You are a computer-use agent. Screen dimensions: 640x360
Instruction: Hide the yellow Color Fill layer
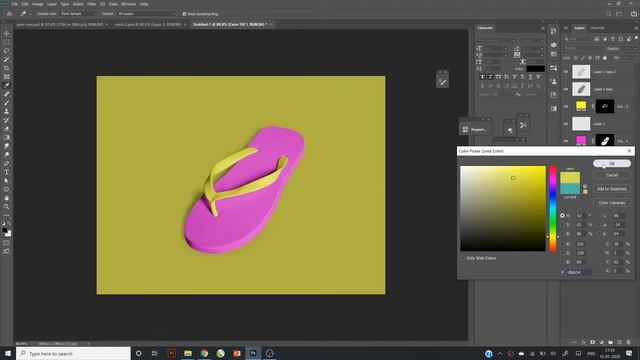pyautogui.click(x=566, y=107)
